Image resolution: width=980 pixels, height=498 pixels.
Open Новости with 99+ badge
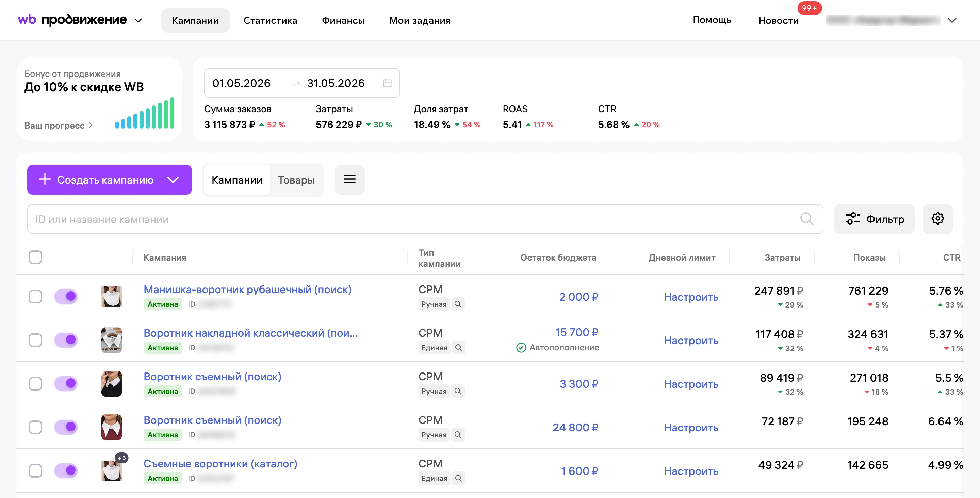[778, 20]
